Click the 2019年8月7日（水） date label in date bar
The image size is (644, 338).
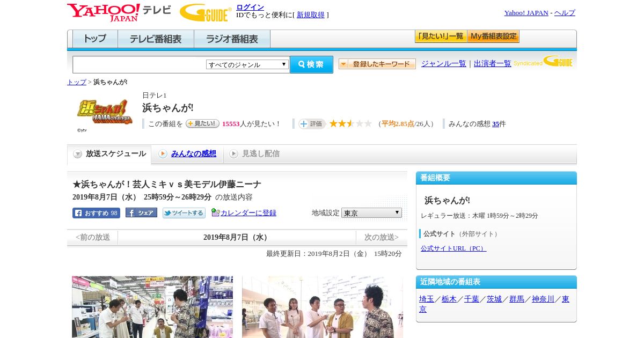237,237
